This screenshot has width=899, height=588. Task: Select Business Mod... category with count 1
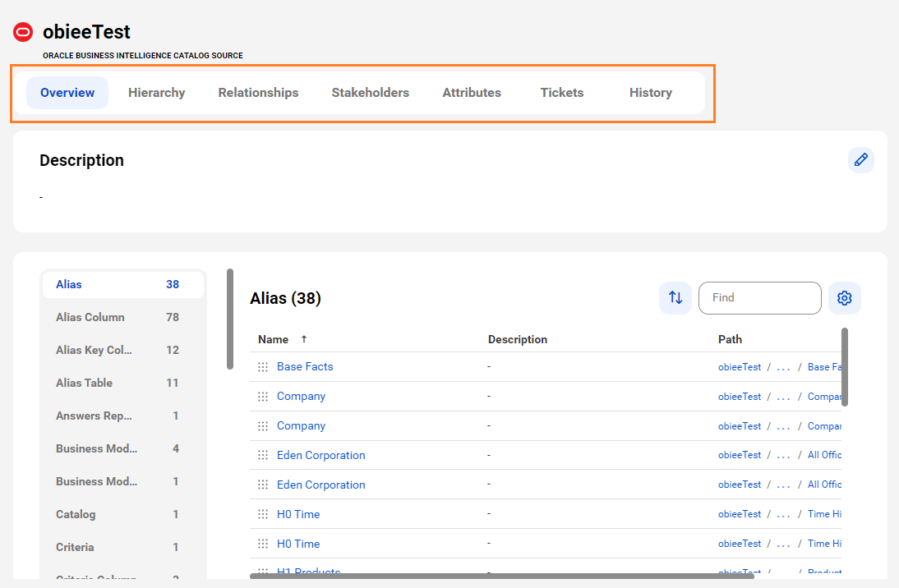122,481
